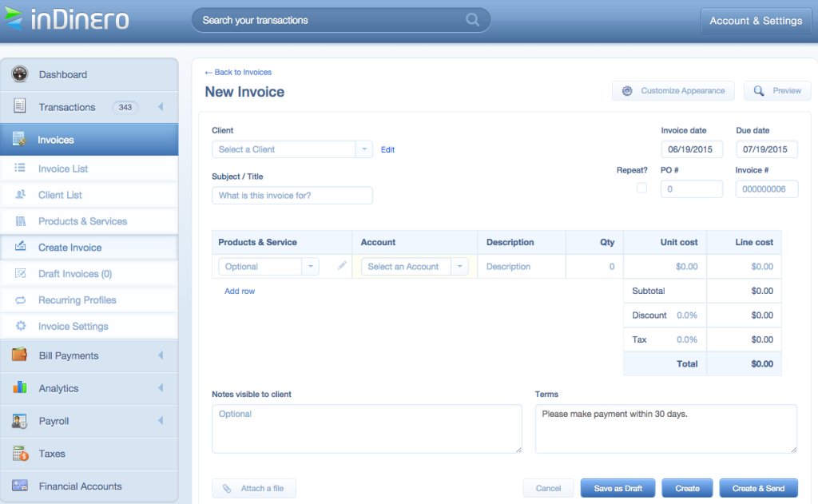Click the Recurring Profiles loop icon
This screenshot has height=504, width=818.
click(20, 300)
